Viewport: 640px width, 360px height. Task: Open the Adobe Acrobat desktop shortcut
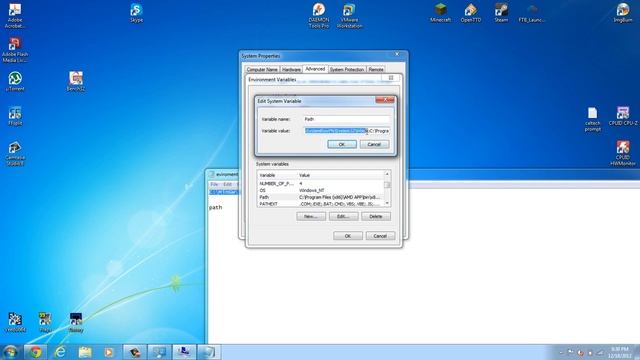coord(15,16)
